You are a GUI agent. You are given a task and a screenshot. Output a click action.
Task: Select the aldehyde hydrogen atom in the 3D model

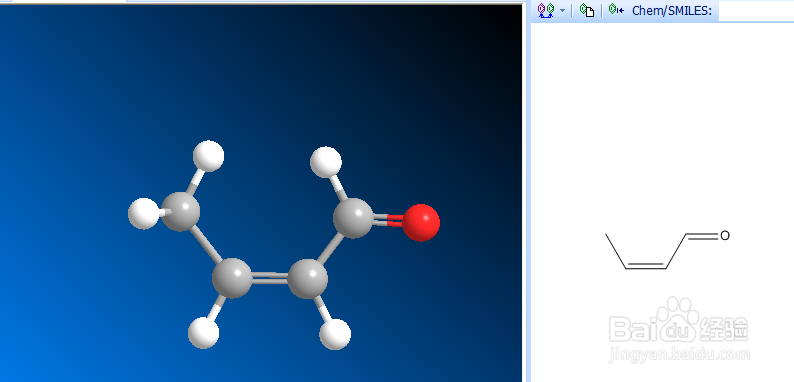326,162
